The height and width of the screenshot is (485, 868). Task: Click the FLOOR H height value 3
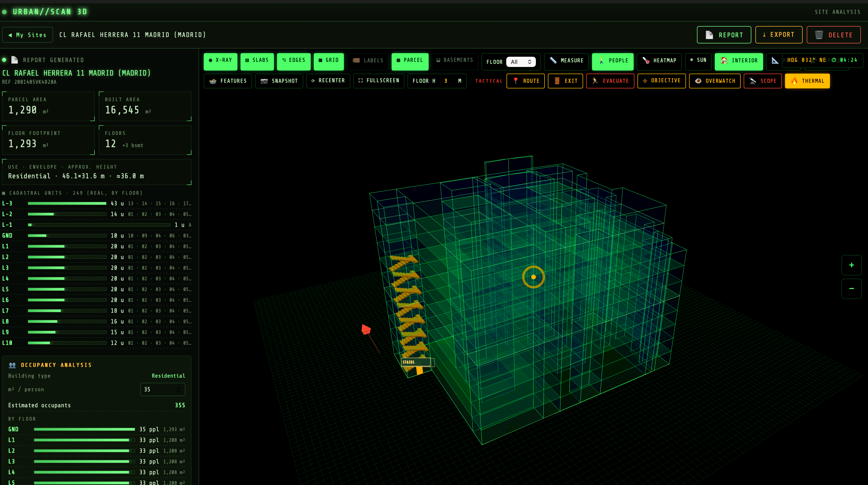(446, 81)
